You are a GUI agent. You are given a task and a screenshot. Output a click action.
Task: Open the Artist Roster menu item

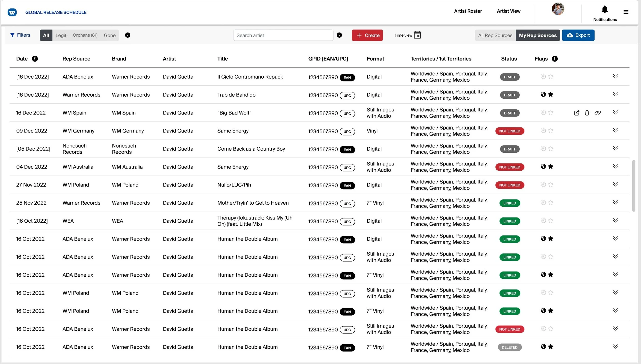468,11
